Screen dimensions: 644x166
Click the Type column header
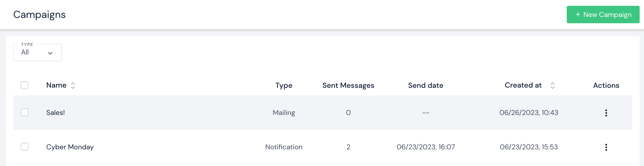tap(284, 85)
